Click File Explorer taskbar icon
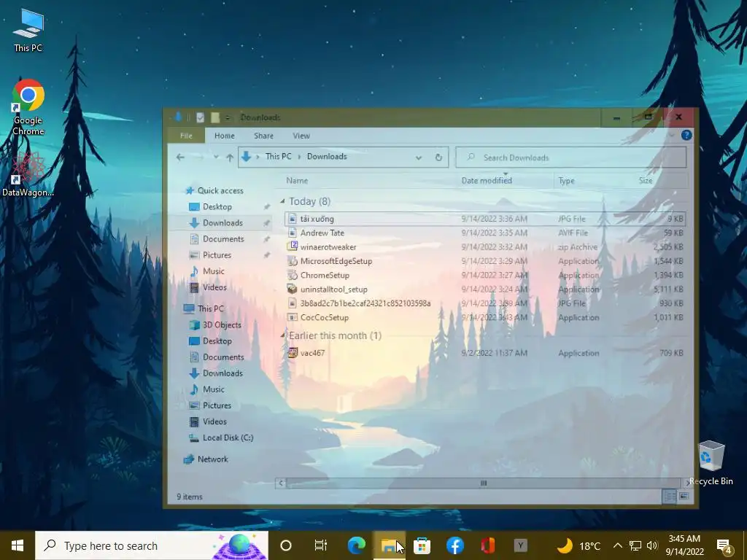Screen dimensions: 747x560 click(x=390, y=545)
